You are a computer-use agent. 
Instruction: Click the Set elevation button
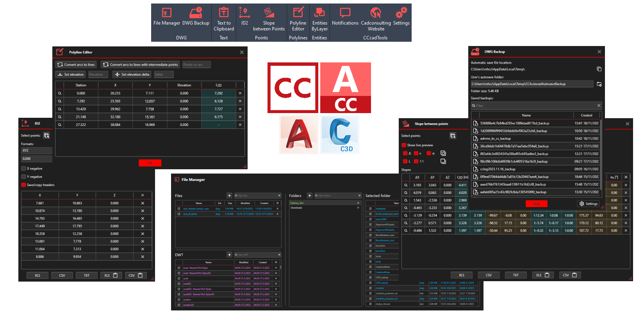pyautogui.click(x=71, y=74)
